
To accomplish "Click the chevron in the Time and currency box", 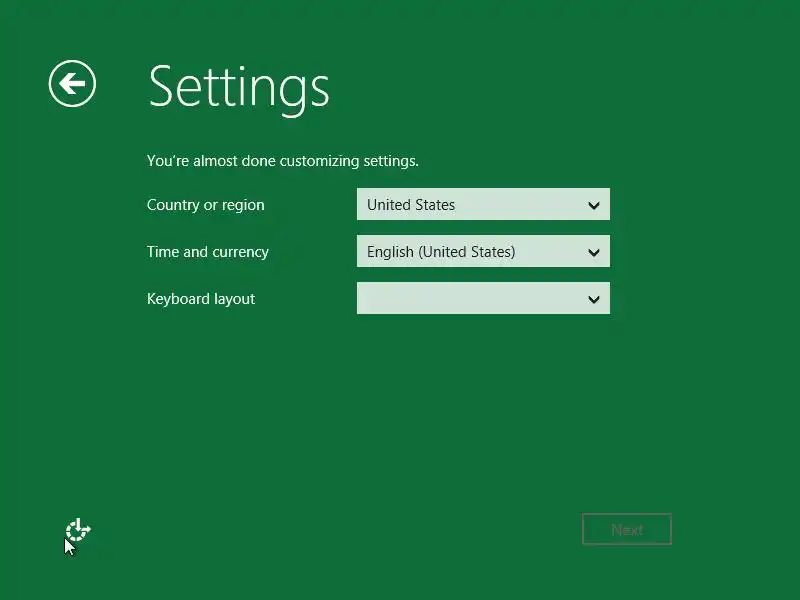I will click(x=593, y=252).
